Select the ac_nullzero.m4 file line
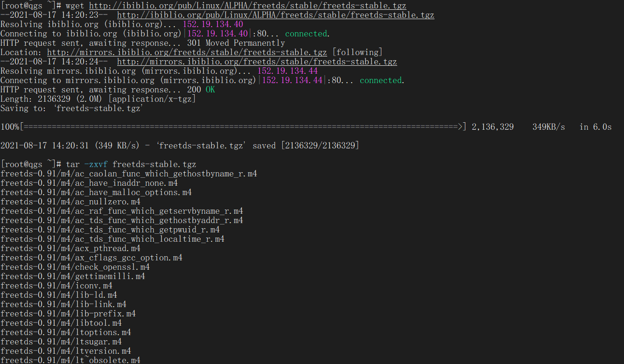Viewport: 624px width, 364px height. tap(70, 202)
